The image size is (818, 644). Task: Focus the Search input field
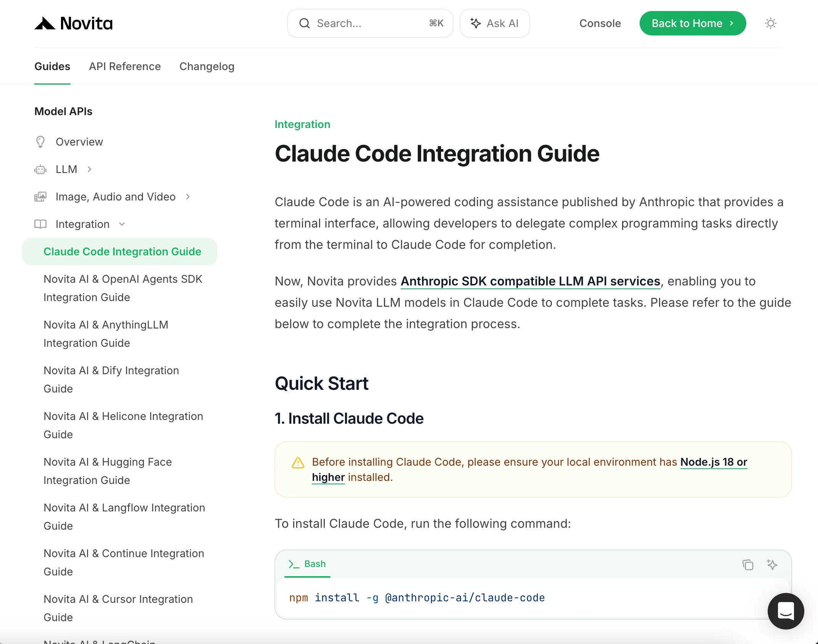(x=370, y=23)
